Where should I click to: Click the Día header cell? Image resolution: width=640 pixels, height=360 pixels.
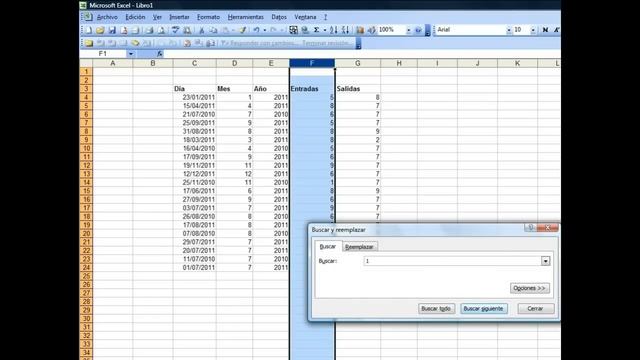[194, 89]
